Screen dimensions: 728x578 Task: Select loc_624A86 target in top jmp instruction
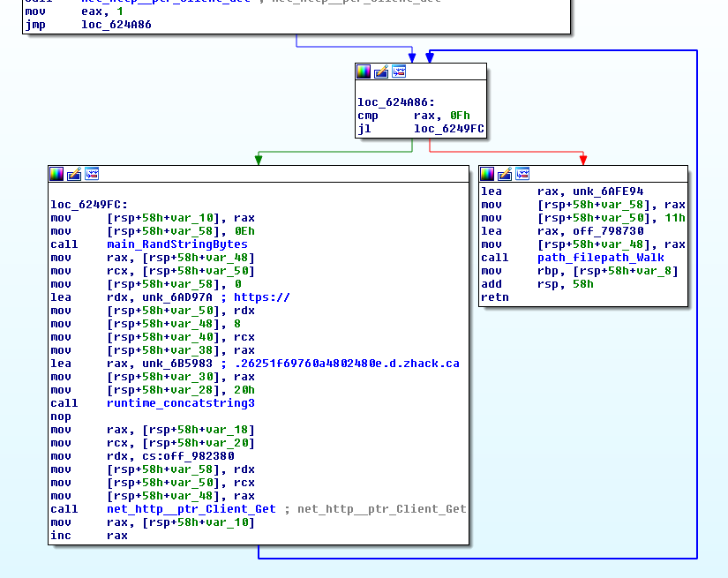[x=116, y=25]
